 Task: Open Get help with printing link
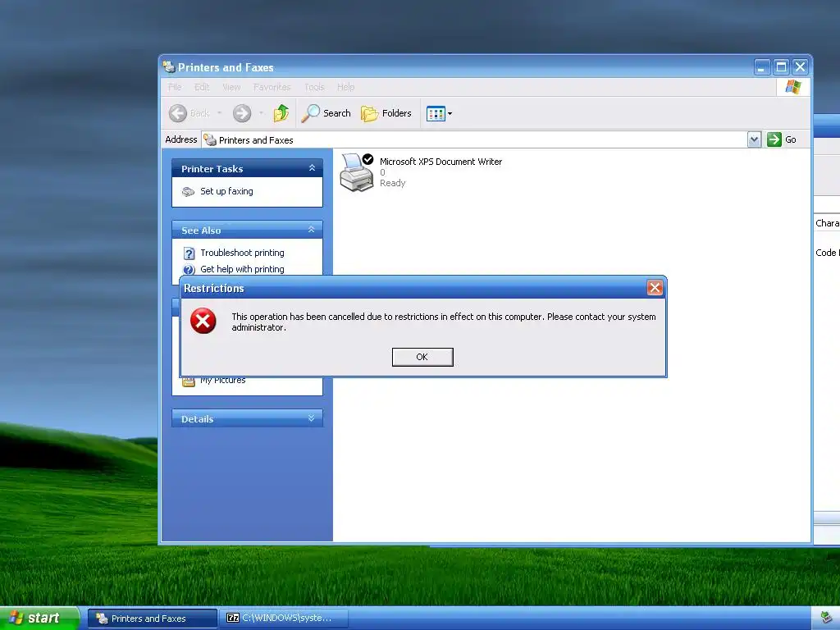(242, 269)
